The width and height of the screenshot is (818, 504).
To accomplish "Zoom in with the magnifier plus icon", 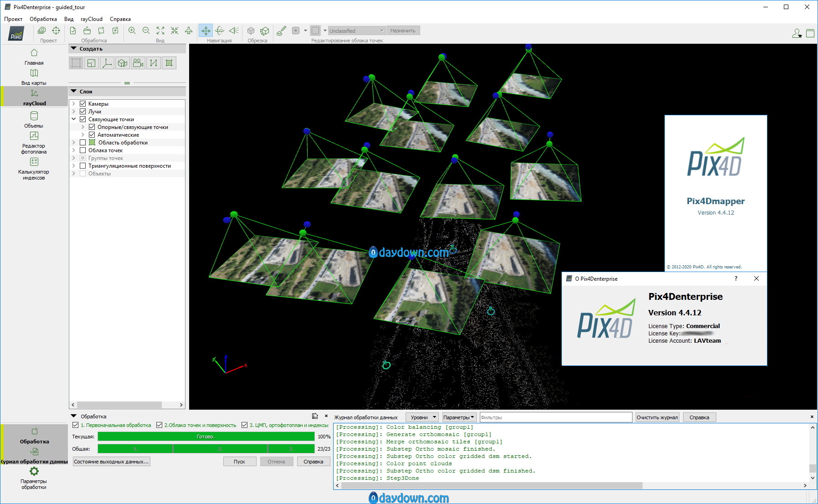I will [132, 31].
